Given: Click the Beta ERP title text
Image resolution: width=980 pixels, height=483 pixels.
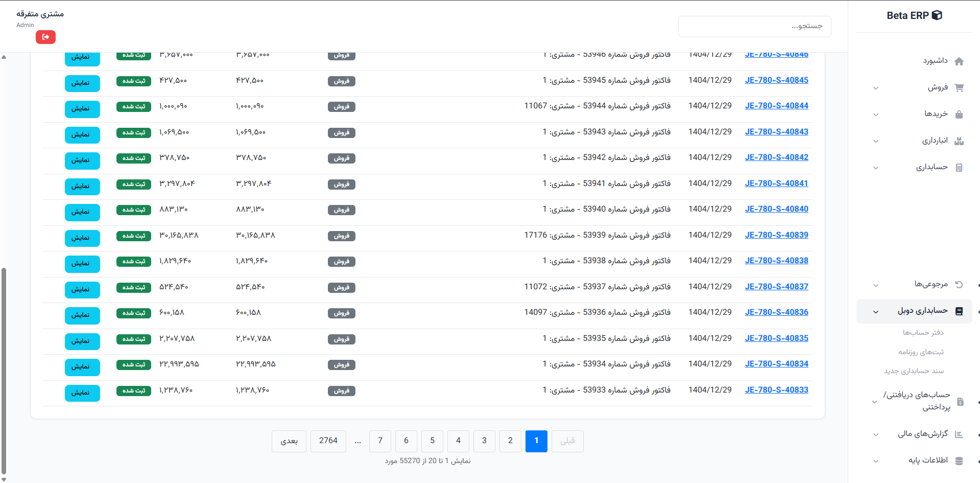Looking at the screenshot, I should tap(907, 15).
